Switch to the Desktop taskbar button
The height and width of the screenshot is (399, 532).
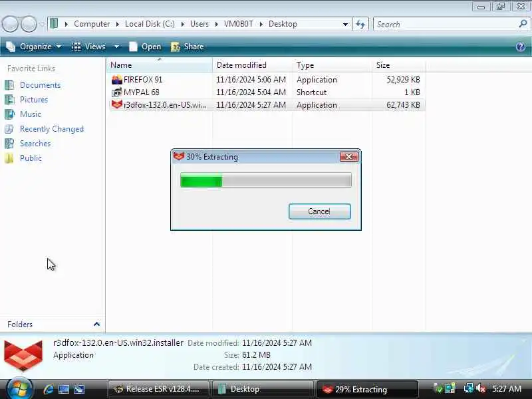click(x=263, y=389)
